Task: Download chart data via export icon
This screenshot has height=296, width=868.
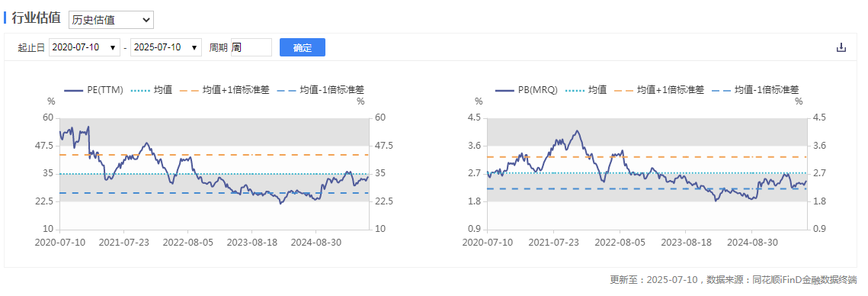Action: tap(841, 47)
